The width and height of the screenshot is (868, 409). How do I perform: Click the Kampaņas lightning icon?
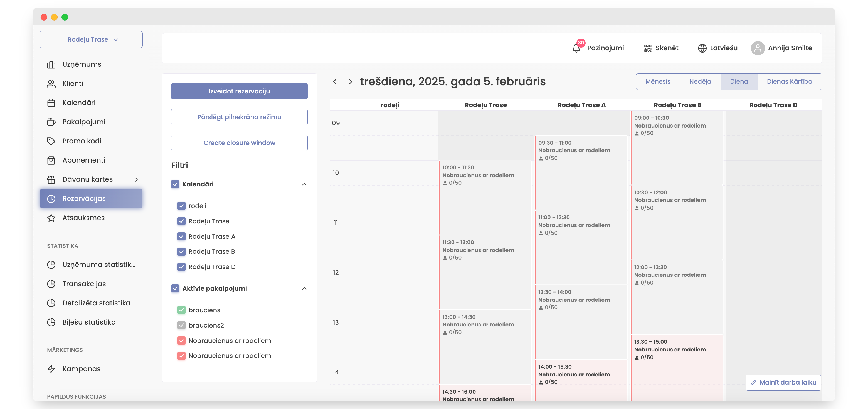pos(51,369)
